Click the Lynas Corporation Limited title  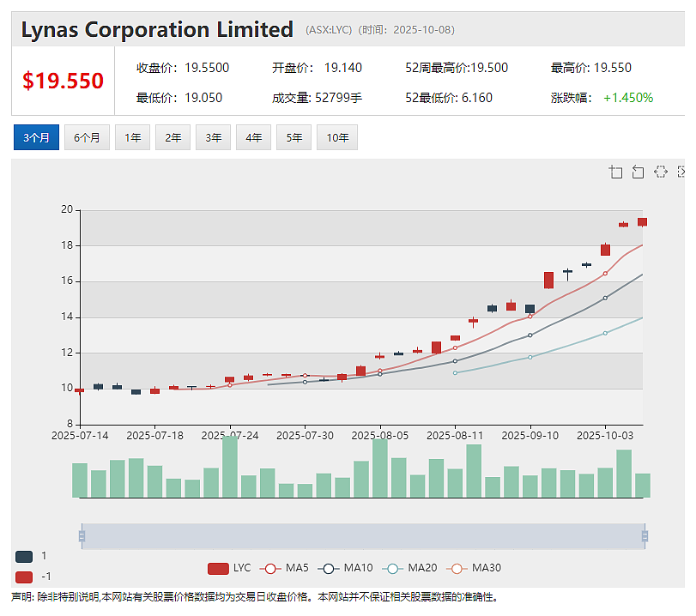pos(157,30)
